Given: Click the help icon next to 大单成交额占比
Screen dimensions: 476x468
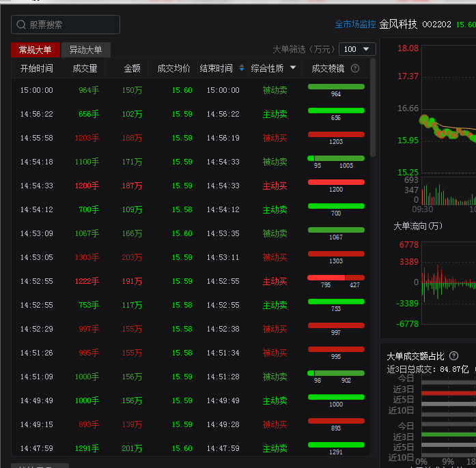Looking at the screenshot, I should pyautogui.click(x=453, y=356).
